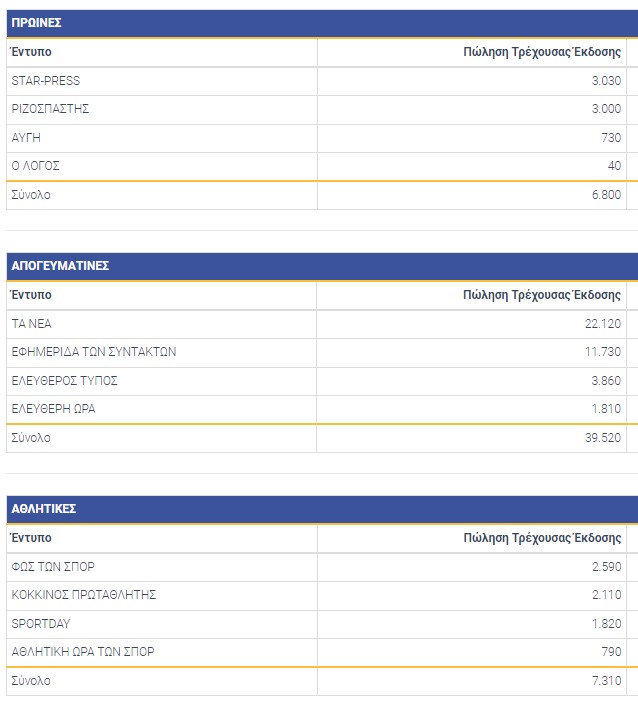Click the ΠΡΩΙΝΕΣ section header

tap(37, 22)
